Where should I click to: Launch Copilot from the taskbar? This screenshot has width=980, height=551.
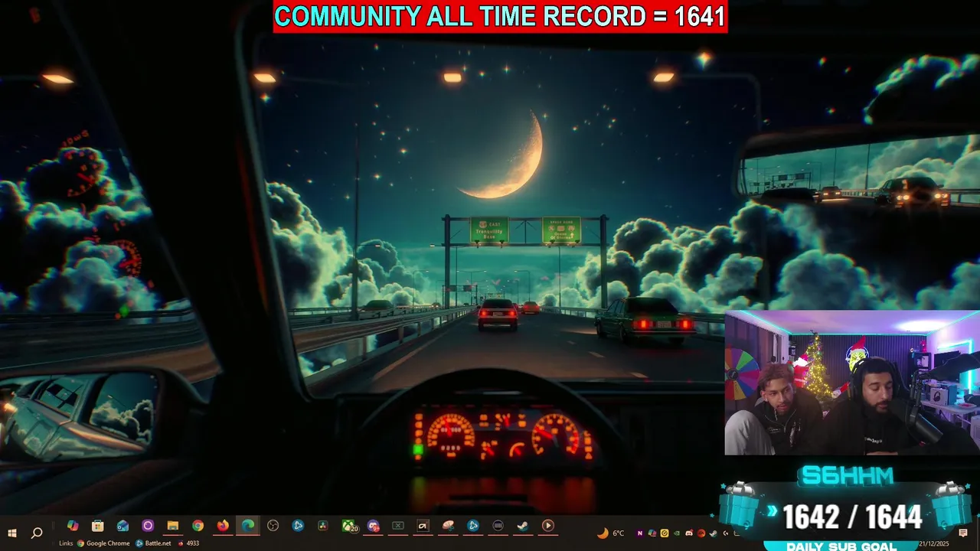click(x=73, y=526)
